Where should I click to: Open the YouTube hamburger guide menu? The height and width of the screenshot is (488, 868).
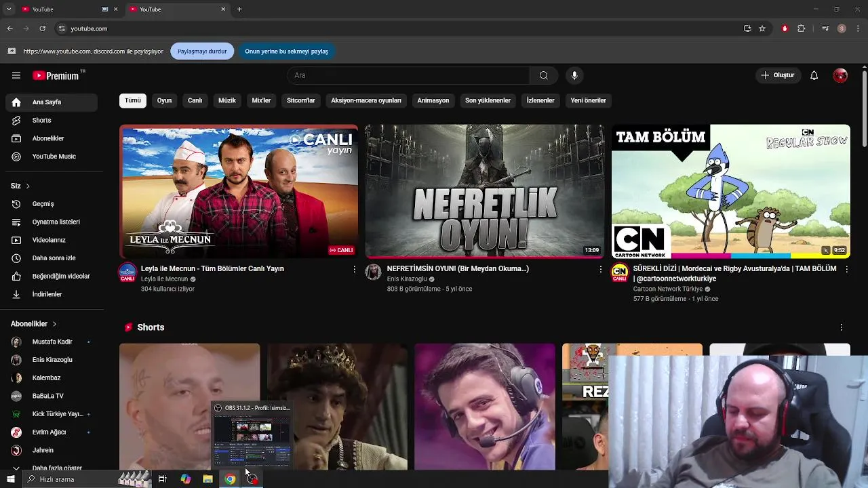(x=16, y=75)
